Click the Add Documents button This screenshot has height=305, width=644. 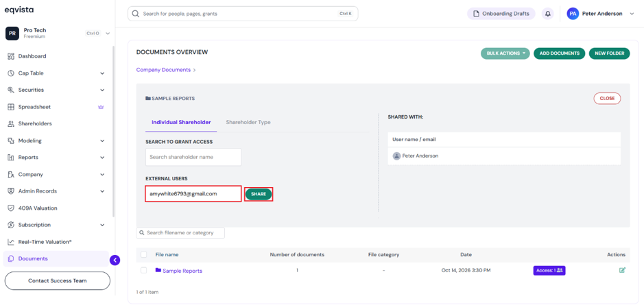tap(559, 53)
